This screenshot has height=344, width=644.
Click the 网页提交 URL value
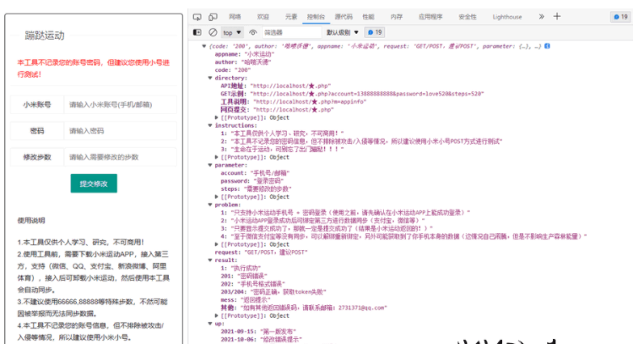tap(294, 110)
